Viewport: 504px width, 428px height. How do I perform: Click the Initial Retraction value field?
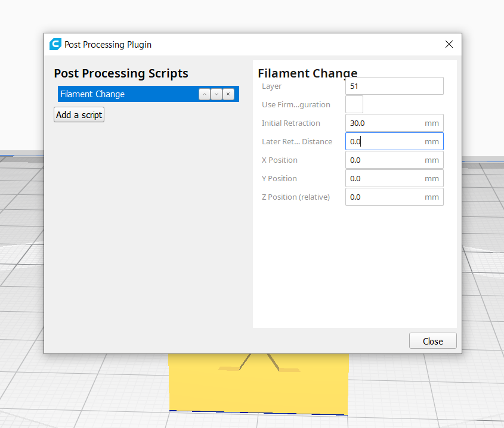tap(394, 123)
